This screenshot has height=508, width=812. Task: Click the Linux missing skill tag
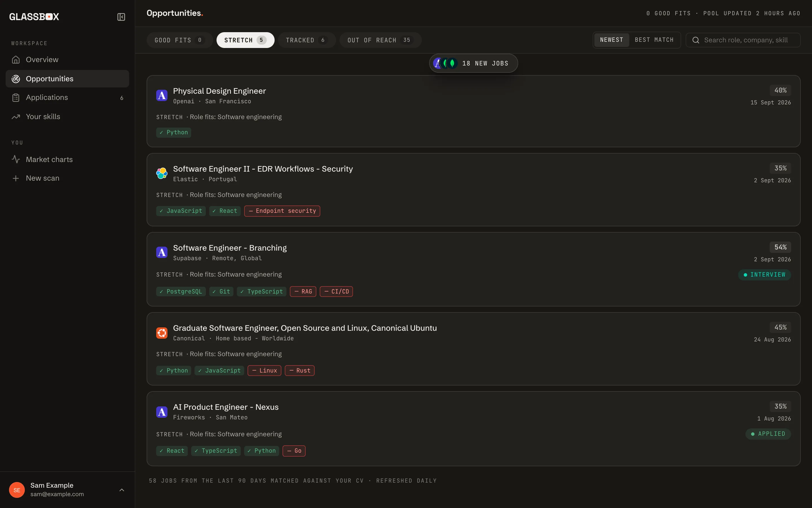pyautogui.click(x=264, y=371)
